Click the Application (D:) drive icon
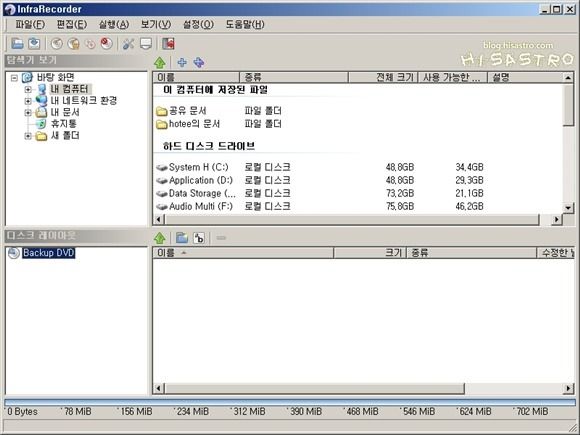The height and width of the screenshot is (435, 580). [x=162, y=181]
